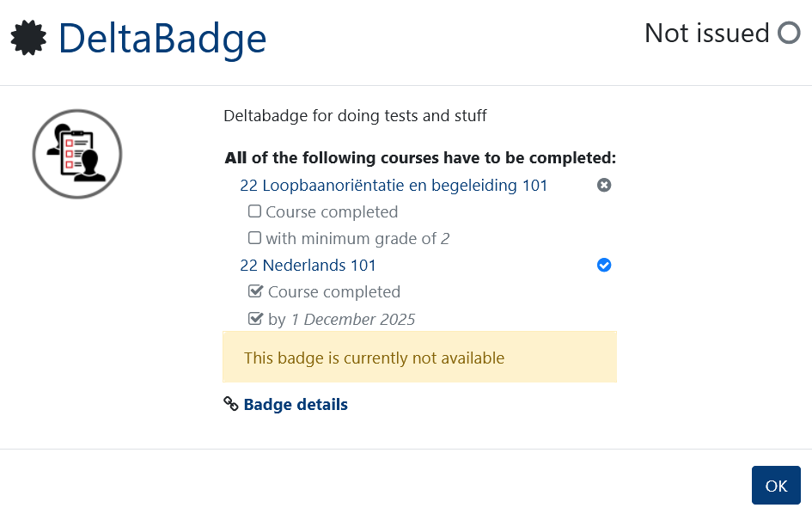Click the DeltaBadge title heading
Viewport: 812px width, 514px height.
[x=162, y=39]
